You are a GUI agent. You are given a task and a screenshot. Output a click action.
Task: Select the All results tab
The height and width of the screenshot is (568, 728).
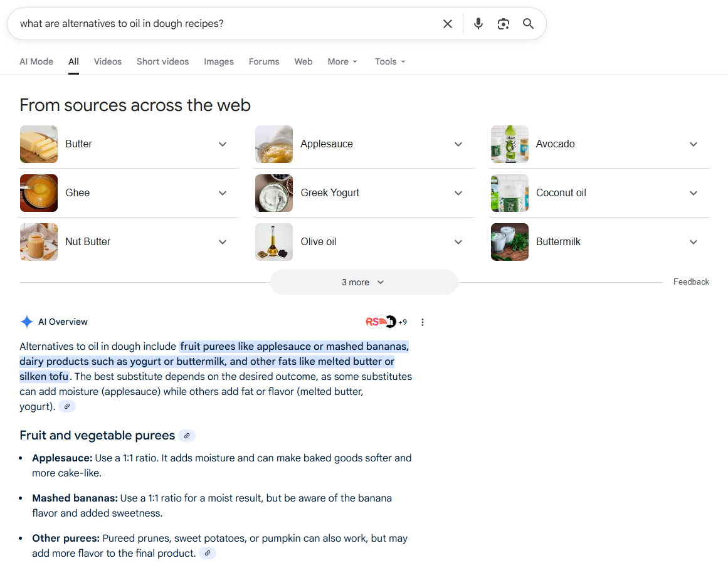coord(73,61)
